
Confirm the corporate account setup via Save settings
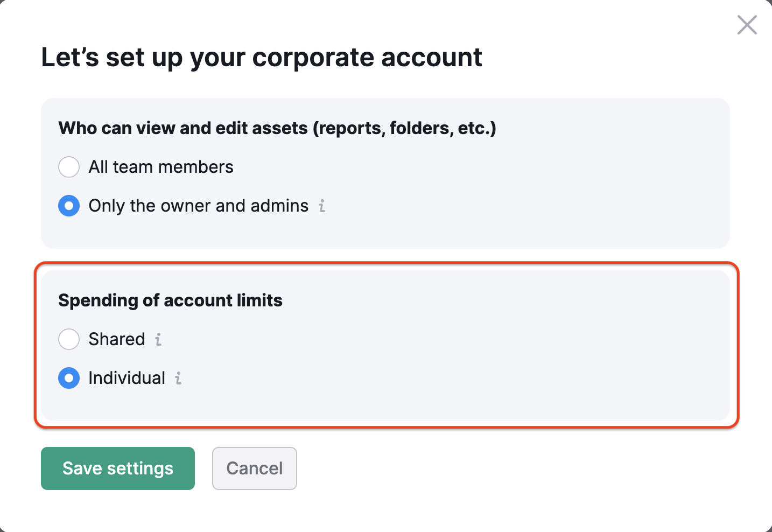(x=117, y=468)
